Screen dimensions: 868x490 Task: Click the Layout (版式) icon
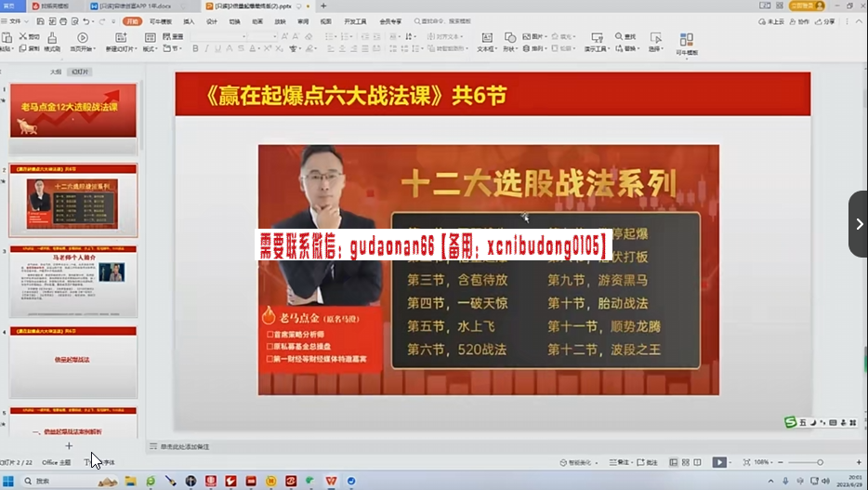coord(150,37)
